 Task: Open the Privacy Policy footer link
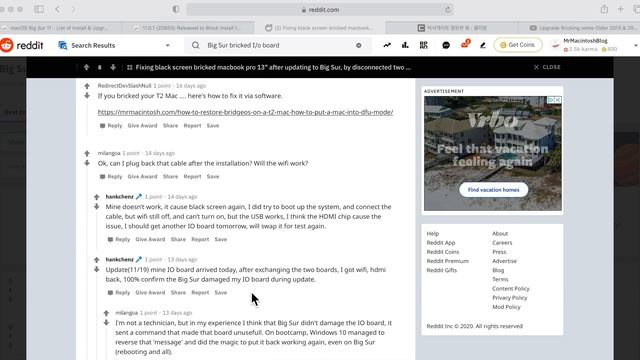(x=509, y=298)
